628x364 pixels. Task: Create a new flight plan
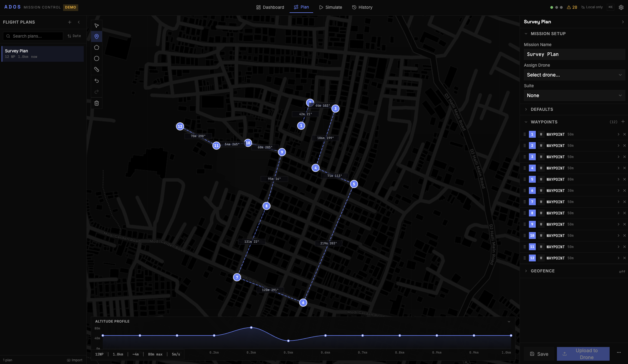(x=69, y=22)
